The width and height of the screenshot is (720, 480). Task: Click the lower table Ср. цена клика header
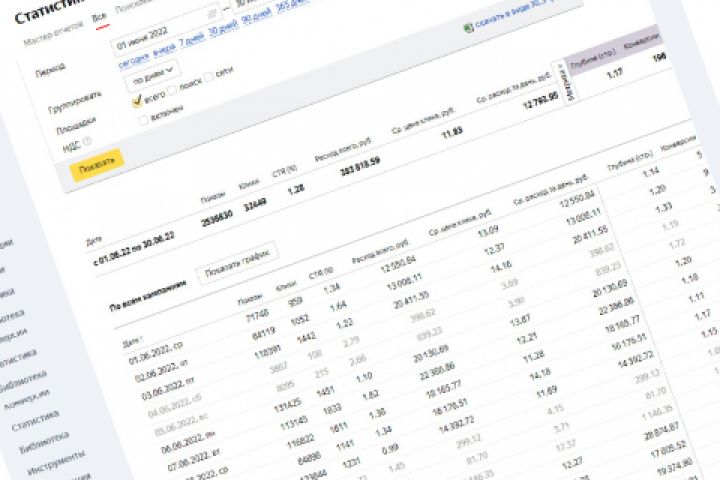[x=459, y=222]
